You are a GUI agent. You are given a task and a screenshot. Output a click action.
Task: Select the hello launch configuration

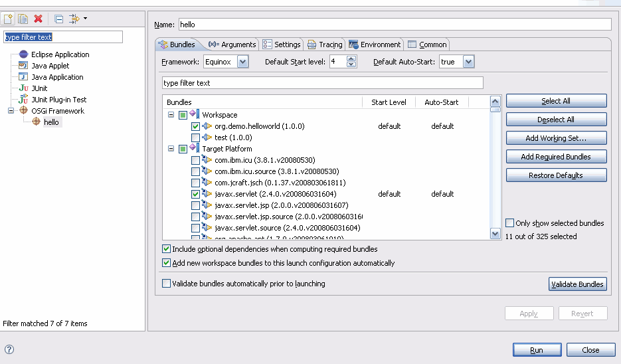tap(51, 122)
